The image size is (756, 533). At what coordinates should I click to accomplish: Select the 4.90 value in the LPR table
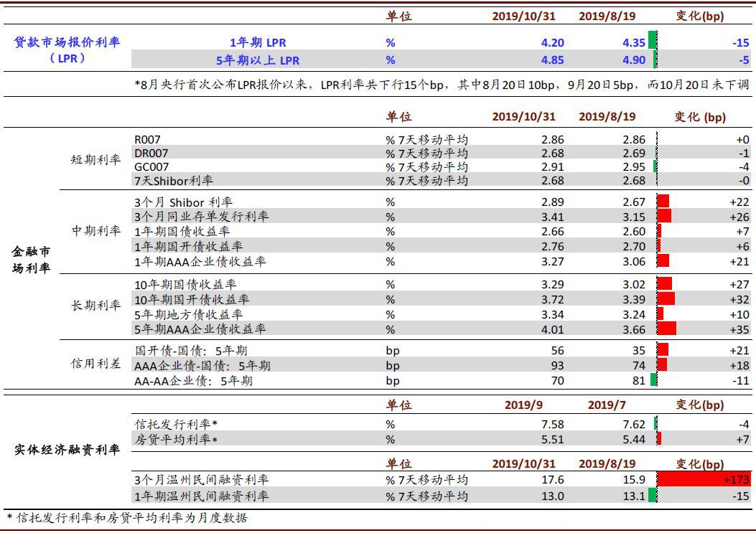(633, 60)
